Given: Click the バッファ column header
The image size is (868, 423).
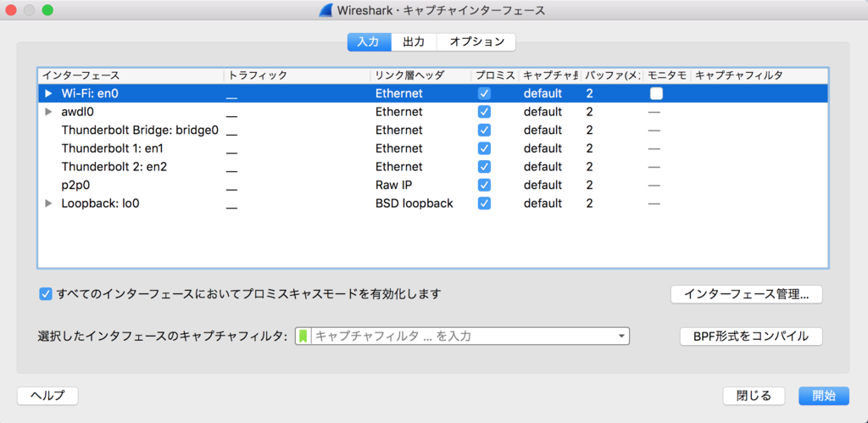Looking at the screenshot, I should (x=612, y=75).
